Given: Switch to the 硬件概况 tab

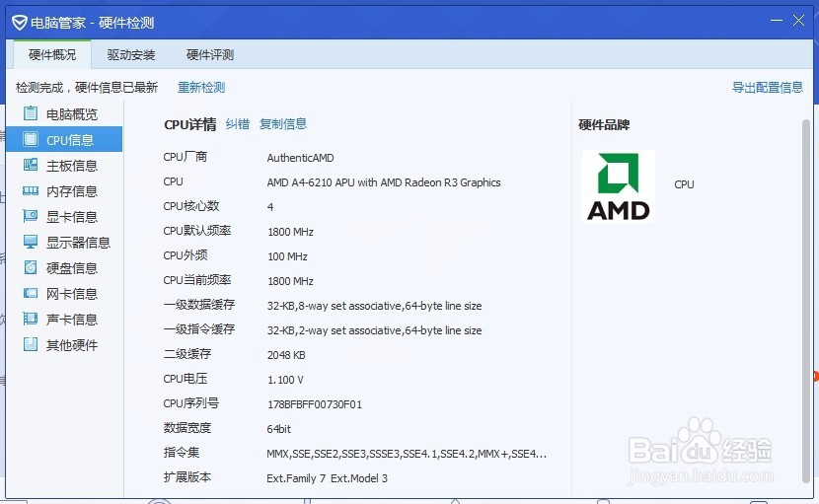Looking at the screenshot, I should (x=52, y=55).
